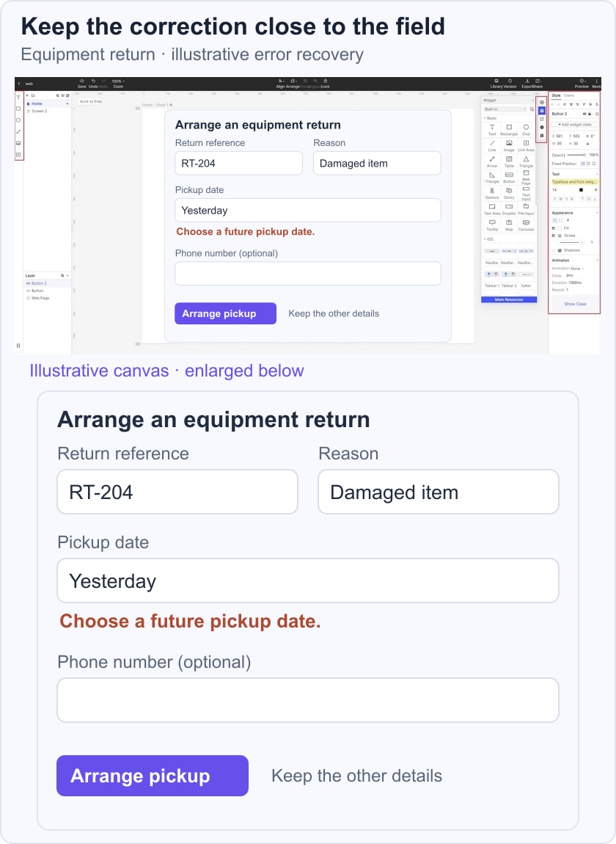616x844 pixels.
Task: Click the eye icon atop the right icon strip
Action: tap(542, 102)
